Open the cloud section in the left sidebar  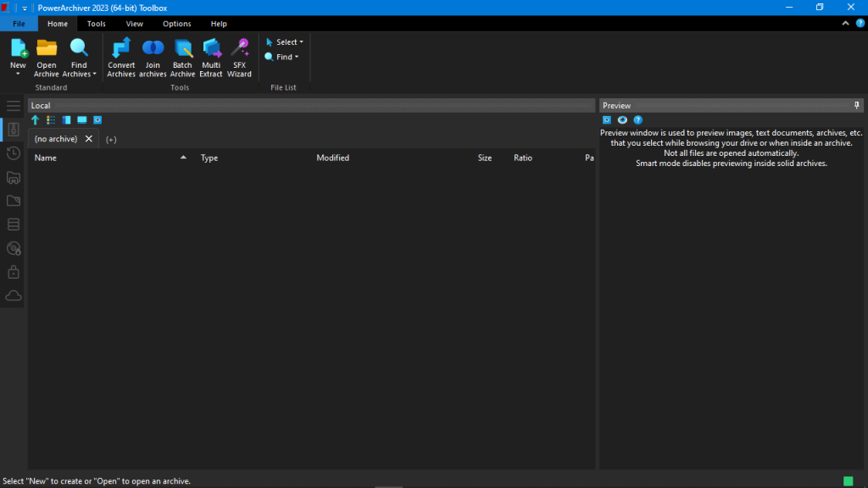(13, 295)
